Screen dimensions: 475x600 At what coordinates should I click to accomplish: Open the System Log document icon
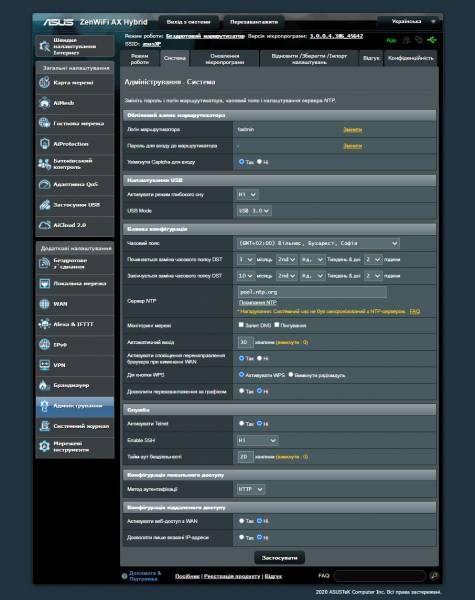44,426
